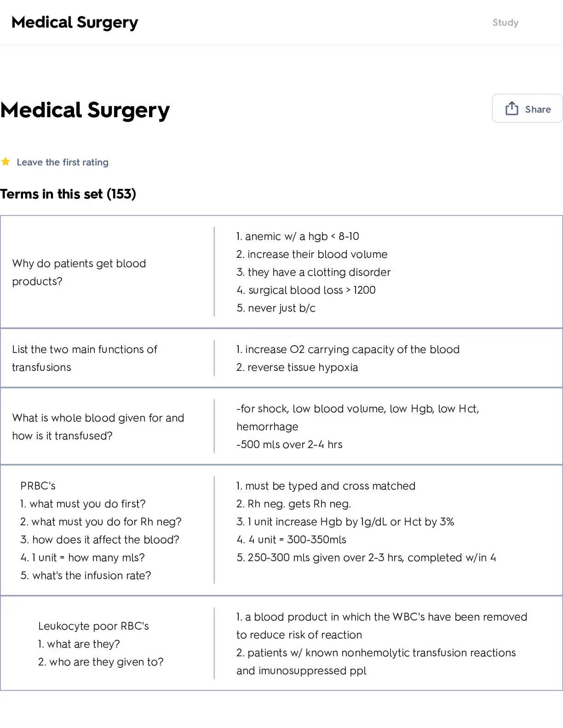Click the 'reverse tissue hypoxia' answer line
The width and height of the screenshot is (563, 728).
point(297,367)
